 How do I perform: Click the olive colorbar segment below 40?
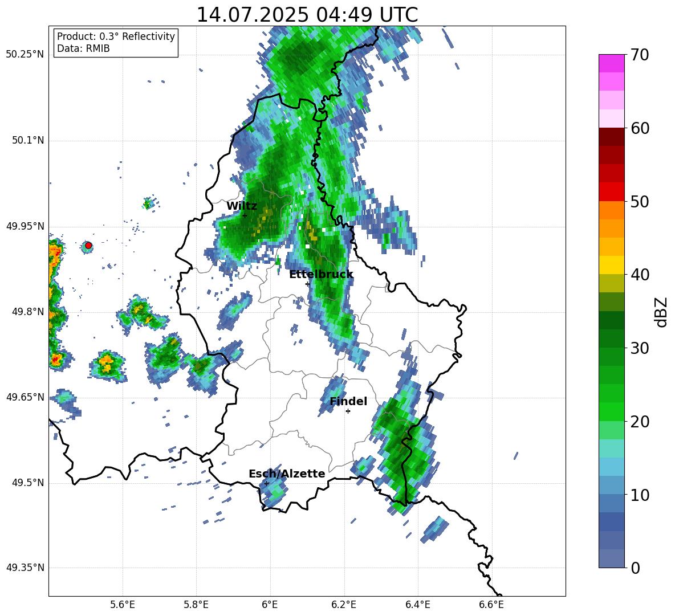(x=611, y=283)
